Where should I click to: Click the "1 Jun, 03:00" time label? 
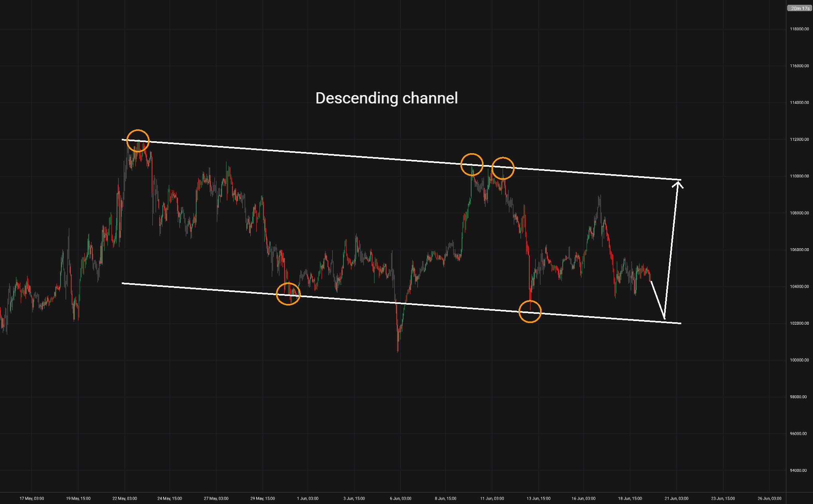[x=308, y=498]
